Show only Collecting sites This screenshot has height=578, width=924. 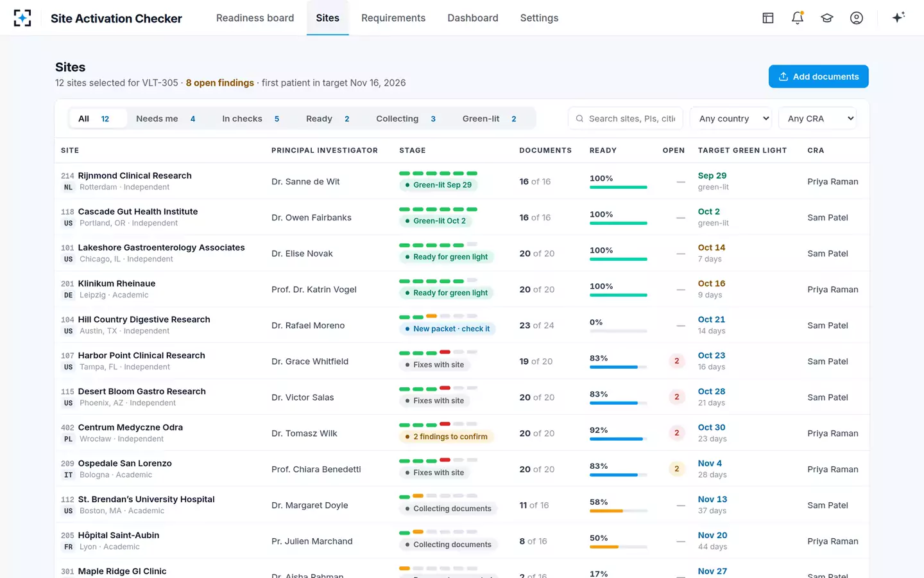click(406, 119)
